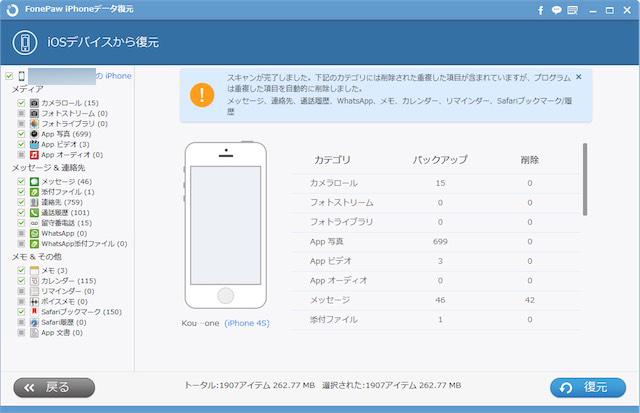Select the ボイスメモ waveform icon

pyautogui.click(x=34, y=302)
